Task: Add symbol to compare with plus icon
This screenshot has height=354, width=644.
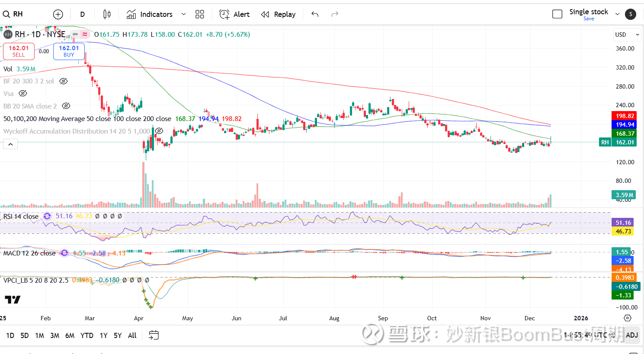Action: [x=58, y=14]
